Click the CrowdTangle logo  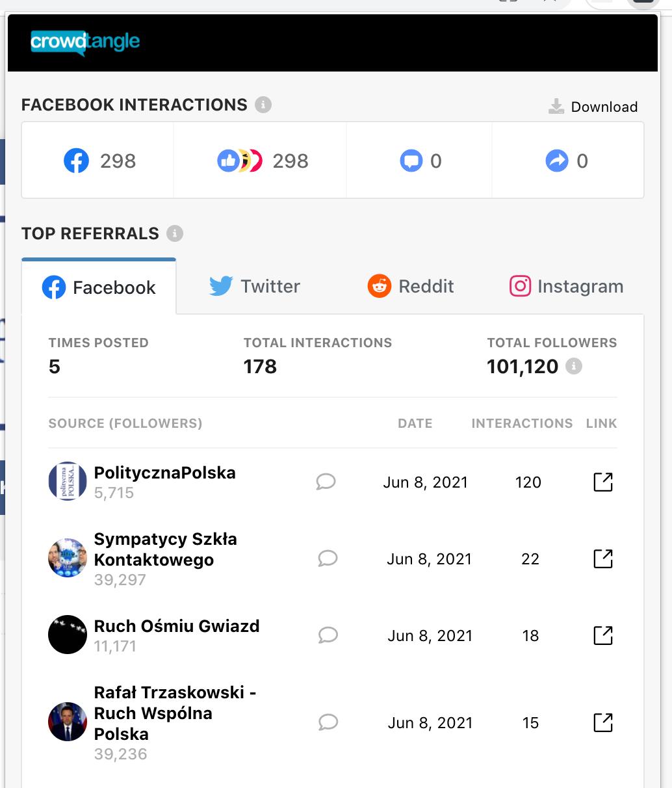85,44
